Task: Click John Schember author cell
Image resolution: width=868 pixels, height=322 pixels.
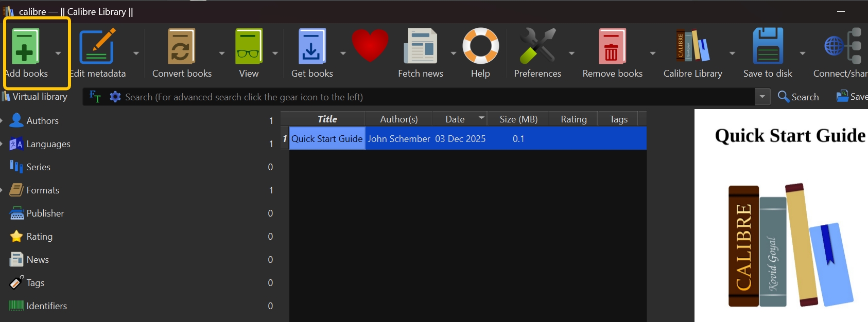Action: [x=398, y=138]
